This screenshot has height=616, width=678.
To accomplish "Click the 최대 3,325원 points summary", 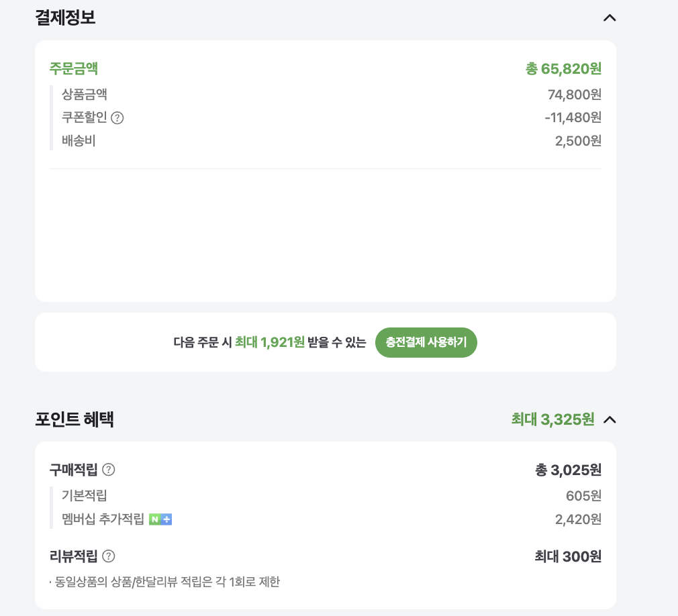I will click(552, 419).
